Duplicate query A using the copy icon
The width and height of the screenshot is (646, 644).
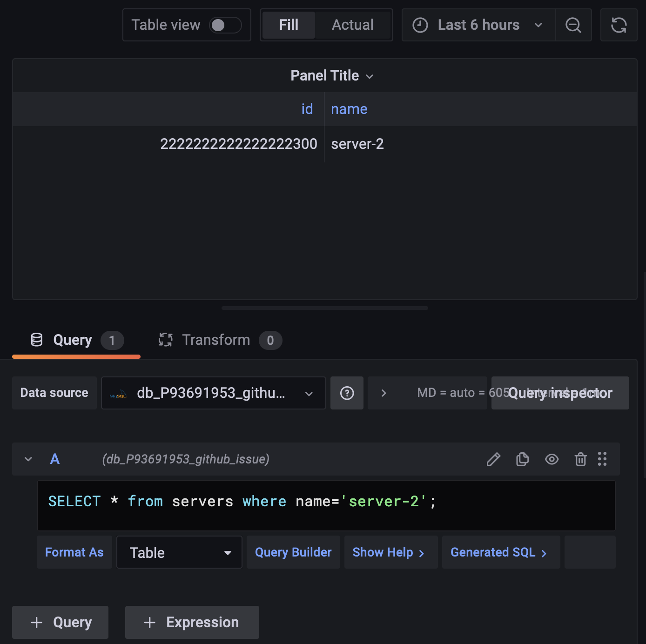pos(522,459)
